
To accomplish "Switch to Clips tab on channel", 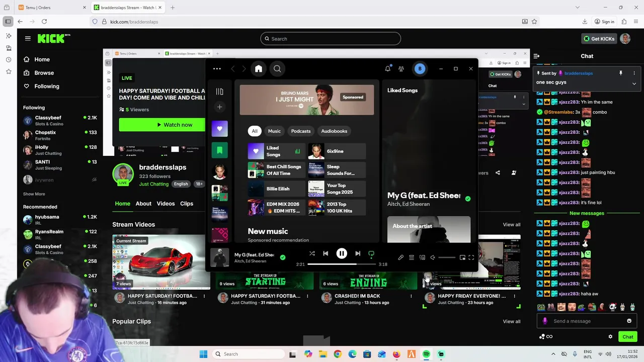I will (187, 204).
